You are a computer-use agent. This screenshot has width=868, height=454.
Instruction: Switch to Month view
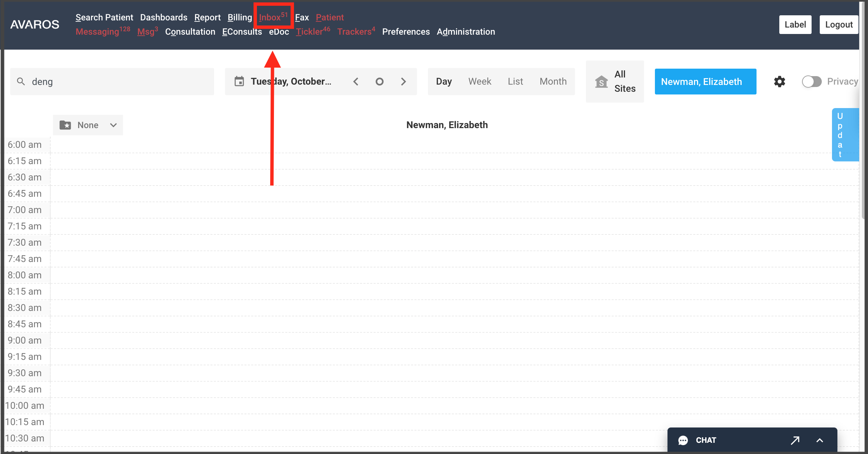[x=553, y=82]
